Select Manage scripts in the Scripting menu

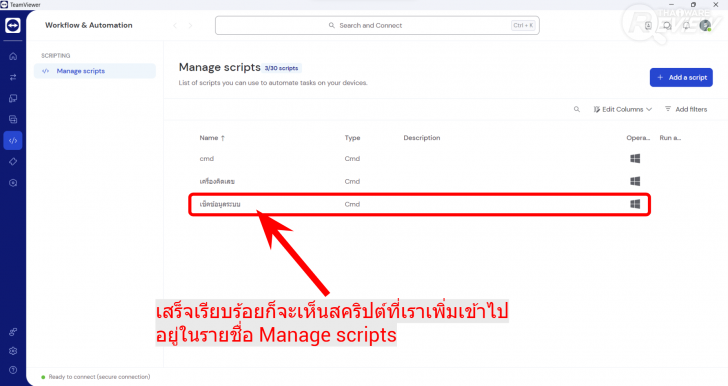95,71
